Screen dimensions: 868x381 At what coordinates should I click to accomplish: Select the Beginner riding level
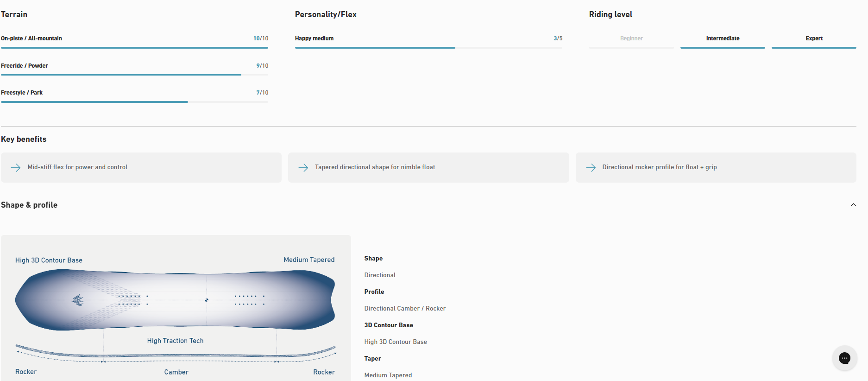(631, 38)
